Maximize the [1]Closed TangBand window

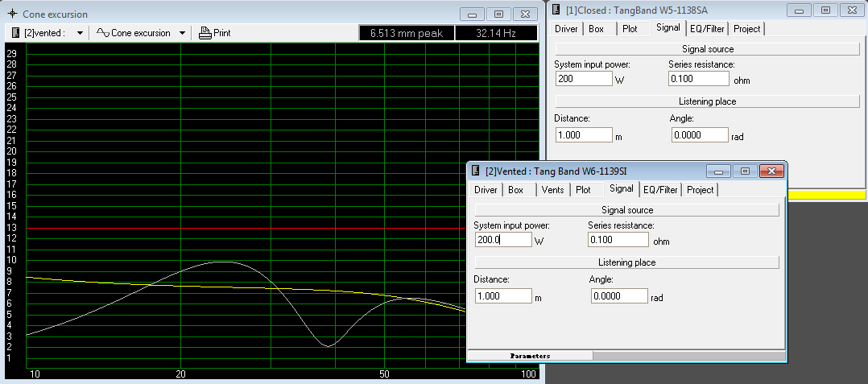point(825,10)
